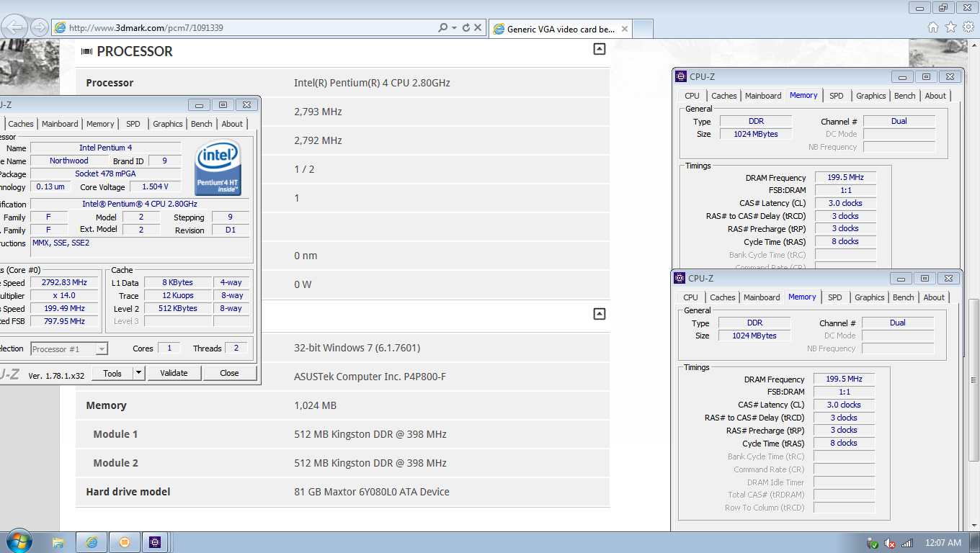Click the ASUSTek Computer Inc. P4P800-F text
Image resolution: width=980 pixels, height=553 pixels.
(x=370, y=377)
